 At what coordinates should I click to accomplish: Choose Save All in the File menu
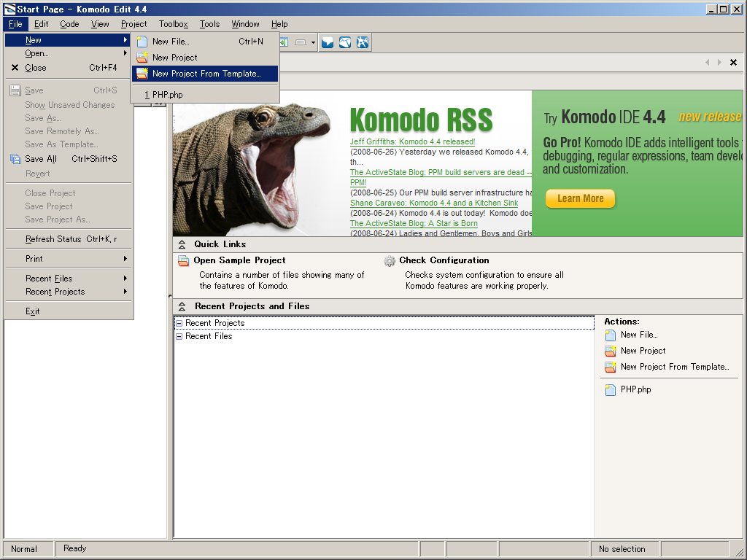pos(68,159)
